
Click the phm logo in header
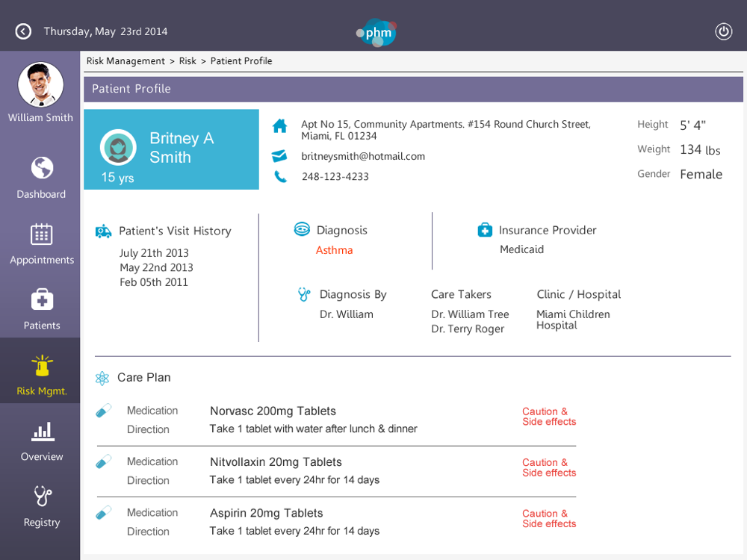377,32
